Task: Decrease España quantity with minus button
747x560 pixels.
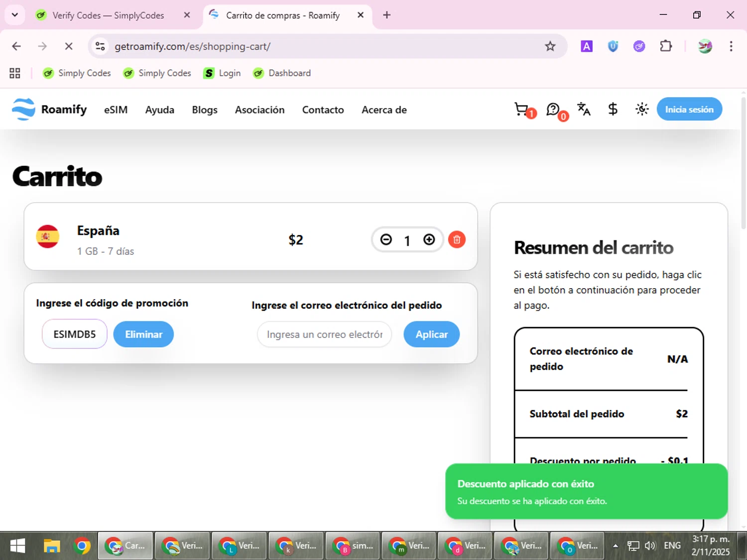Action: click(386, 240)
